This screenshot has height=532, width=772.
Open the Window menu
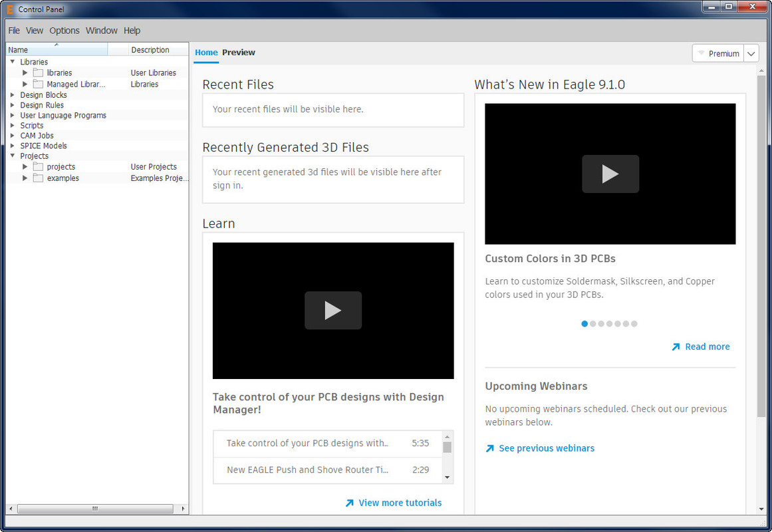[x=102, y=31]
